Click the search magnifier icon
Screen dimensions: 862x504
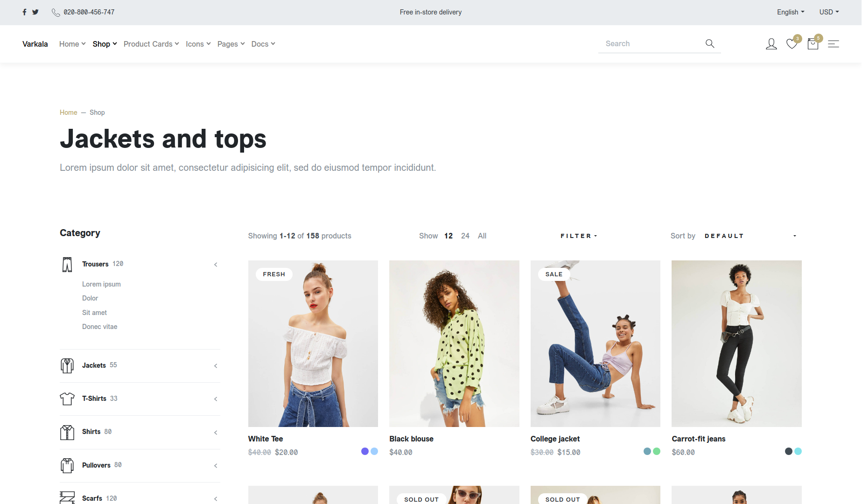(709, 43)
